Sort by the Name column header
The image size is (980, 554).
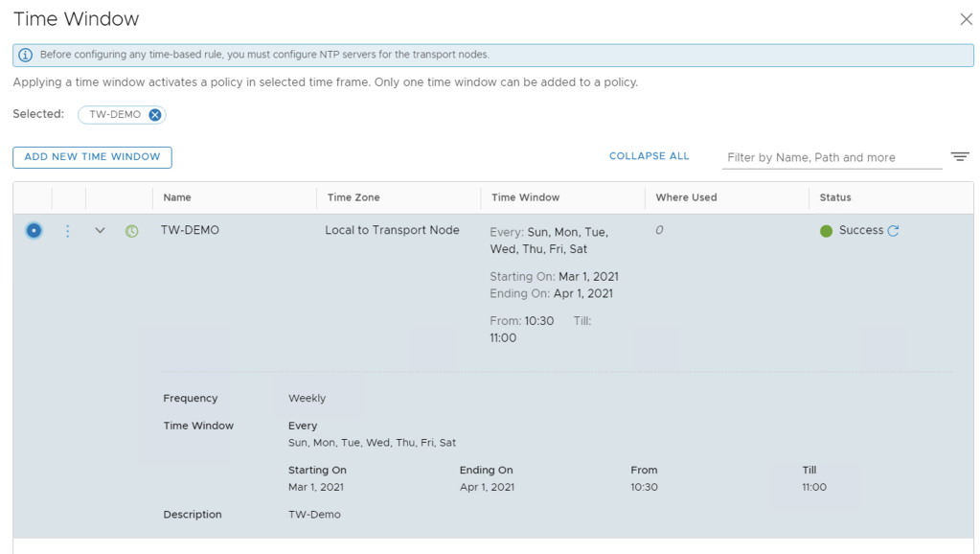coord(177,197)
